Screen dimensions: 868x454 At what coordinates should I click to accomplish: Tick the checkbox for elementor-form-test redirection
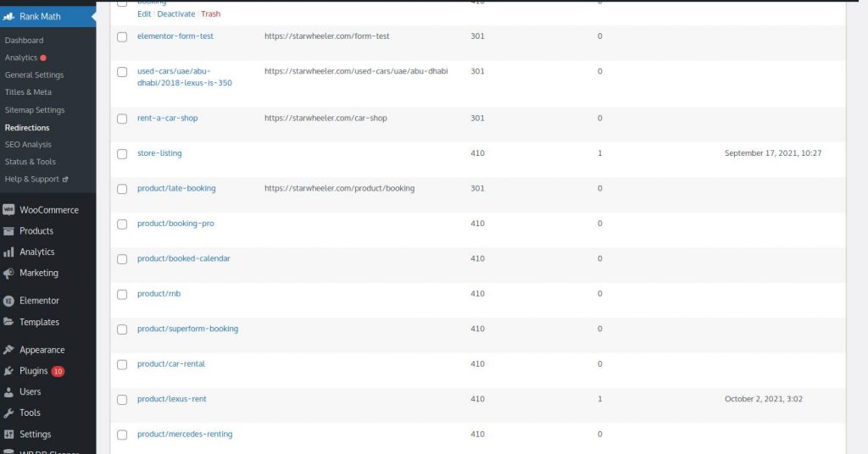[122, 37]
